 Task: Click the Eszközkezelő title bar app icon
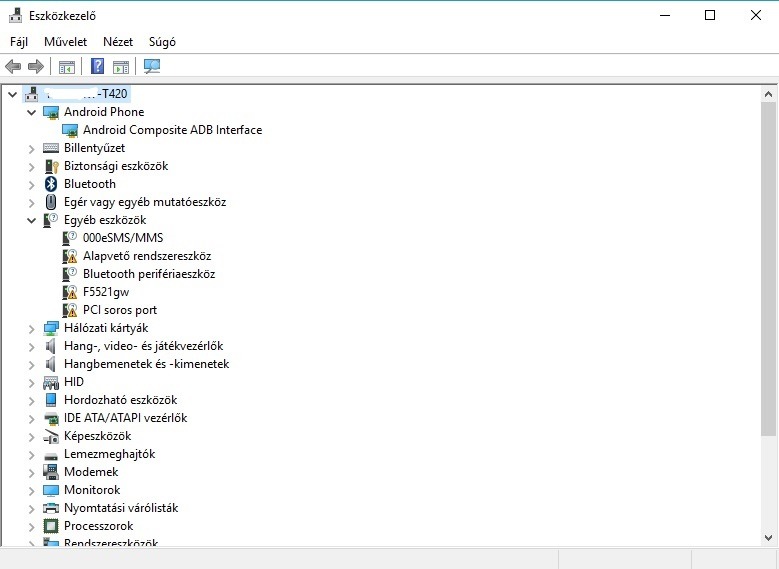pos(15,15)
